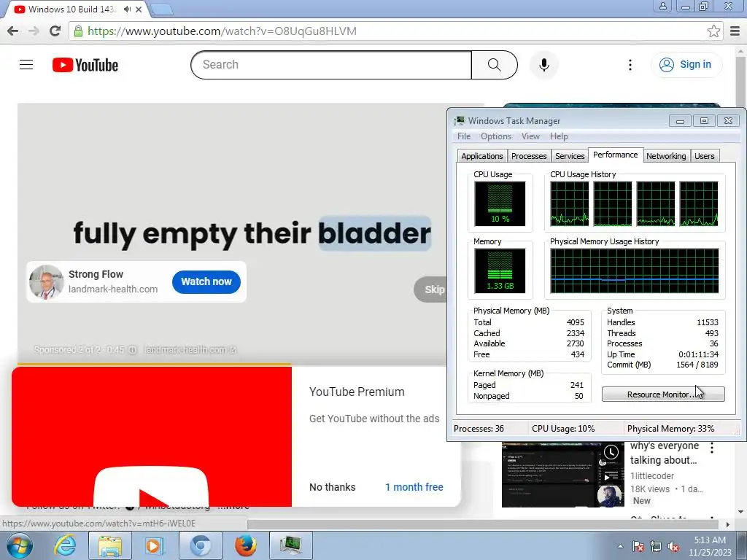Click the Physical Memory Usage History graph
Image resolution: width=747 pixels, height=560 pixels.
click(634, 271)
